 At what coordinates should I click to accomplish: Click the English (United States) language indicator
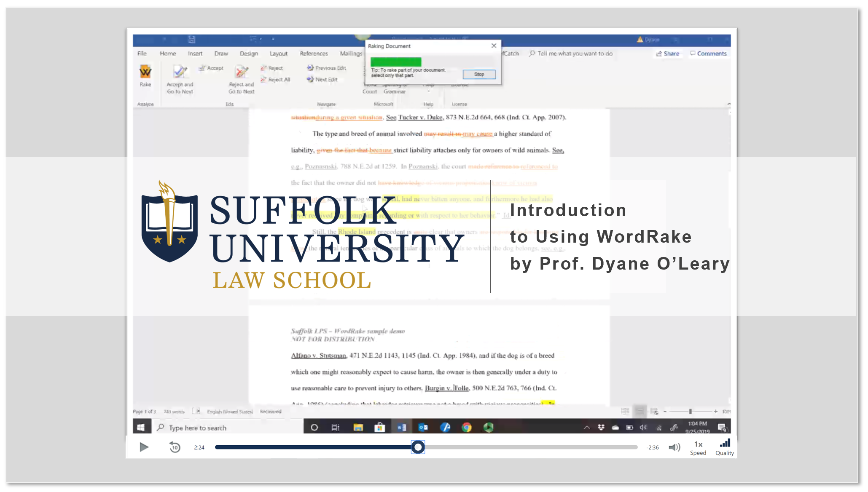point(230,412)
